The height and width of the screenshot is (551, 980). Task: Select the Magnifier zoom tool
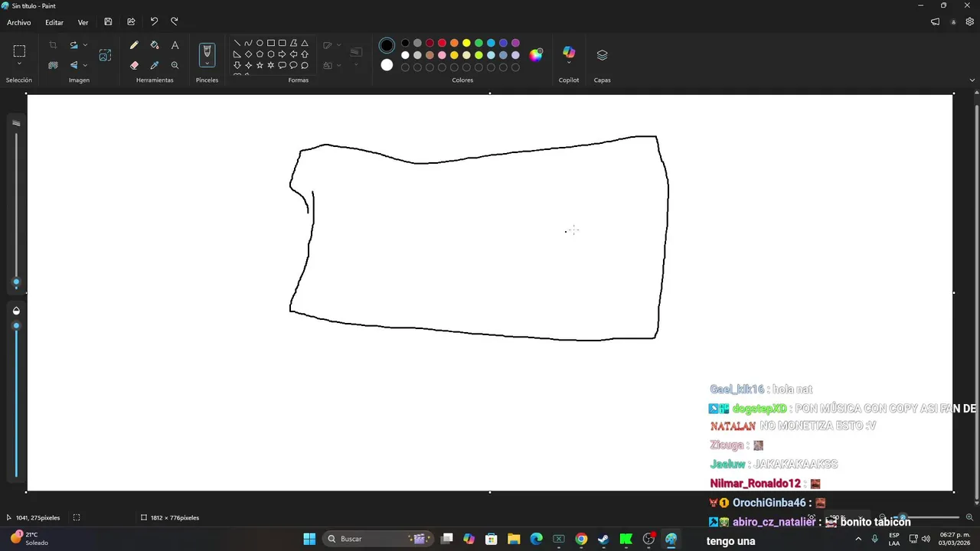click(175, 66)
